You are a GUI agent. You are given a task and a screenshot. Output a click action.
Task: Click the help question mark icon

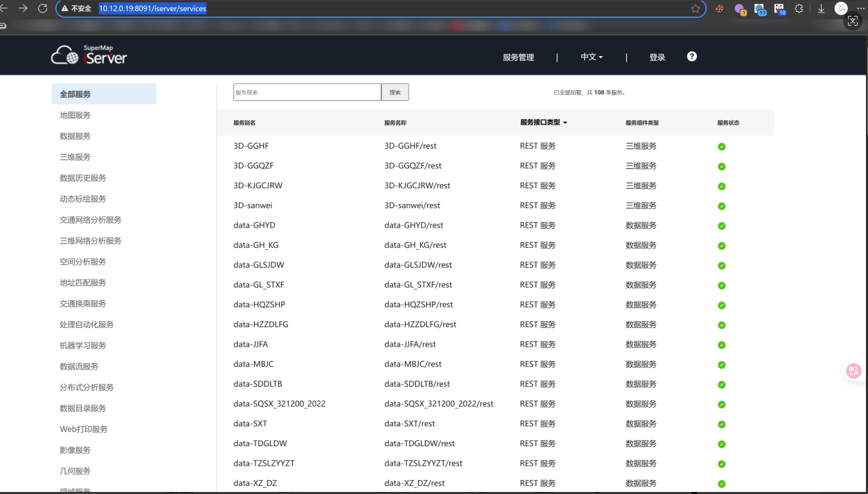point(691,56)
